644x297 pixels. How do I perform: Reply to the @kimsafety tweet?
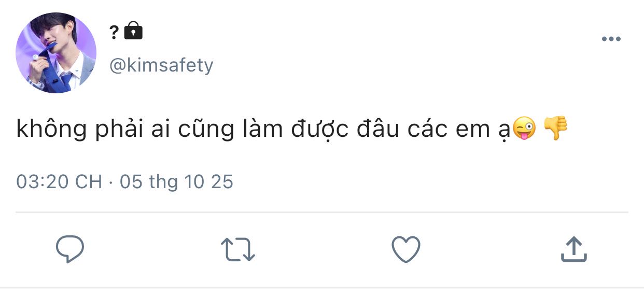pos(70,249)
